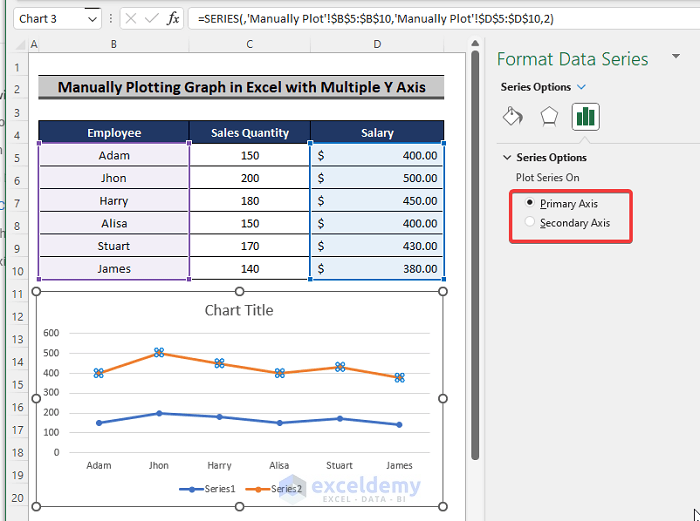This screenshot has height=521, width=700.
Task: Click the Insert Function fx icon
Action: (x=173, y=18)
